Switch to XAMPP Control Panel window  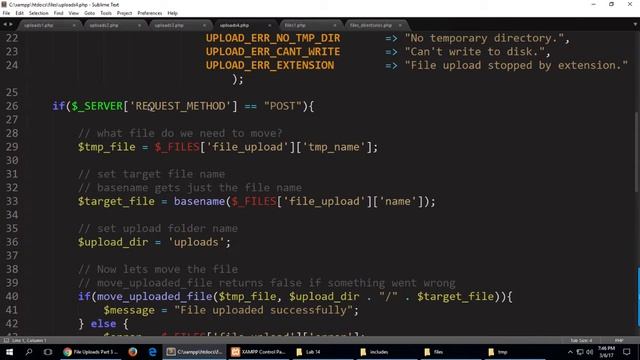point(259,352)
